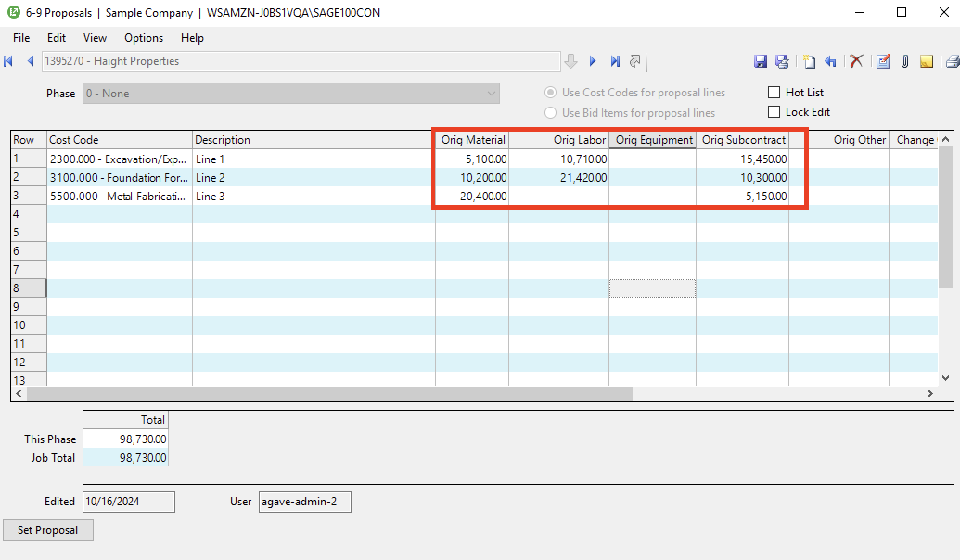The image size is (960, 560).
Task: Enable the Lock Edit checkbox
Action: 774,112
